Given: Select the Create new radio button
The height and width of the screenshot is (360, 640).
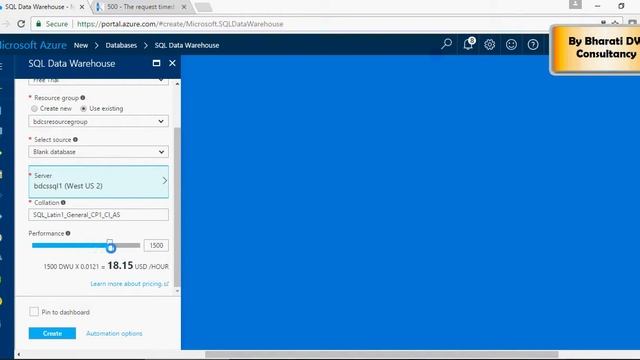Looking at the screenshot, I should pos(34,109).
